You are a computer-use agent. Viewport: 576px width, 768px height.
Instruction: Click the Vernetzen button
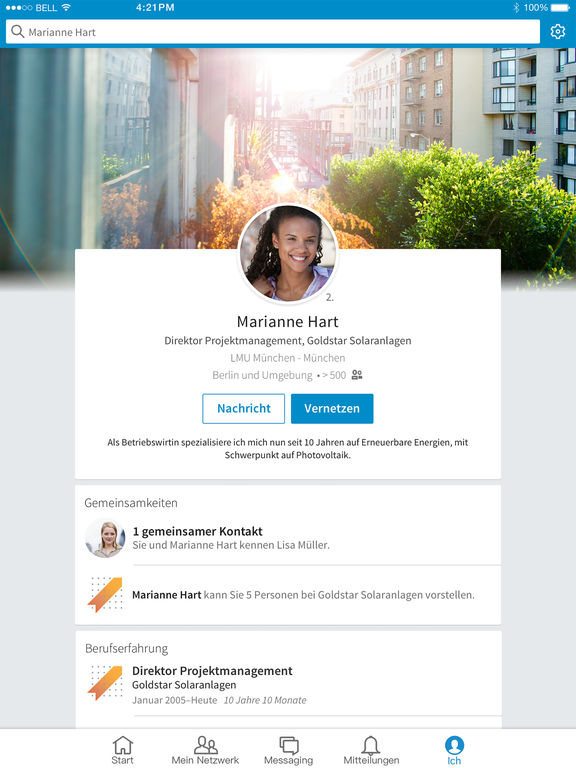pyautogui.click(x=332, y=408)
